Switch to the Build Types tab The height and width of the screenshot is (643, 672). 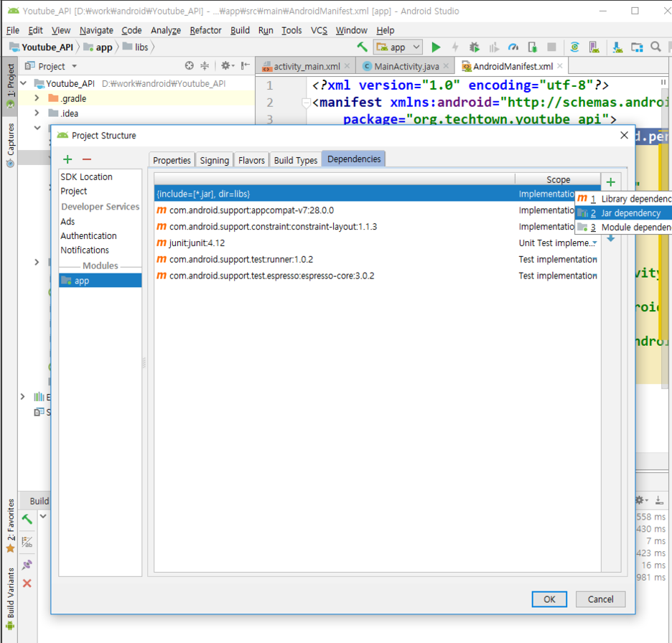[296, 160]
